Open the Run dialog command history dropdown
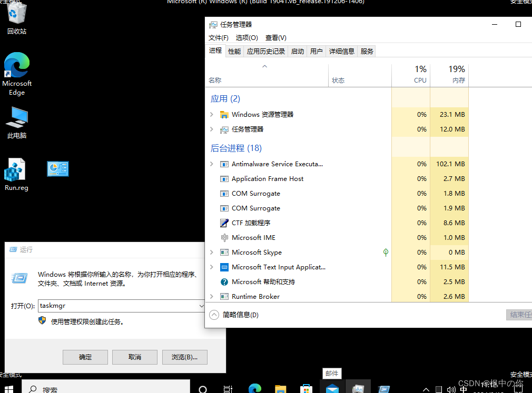Viewport: 532px width, 393px height. [x=201, y=306]
